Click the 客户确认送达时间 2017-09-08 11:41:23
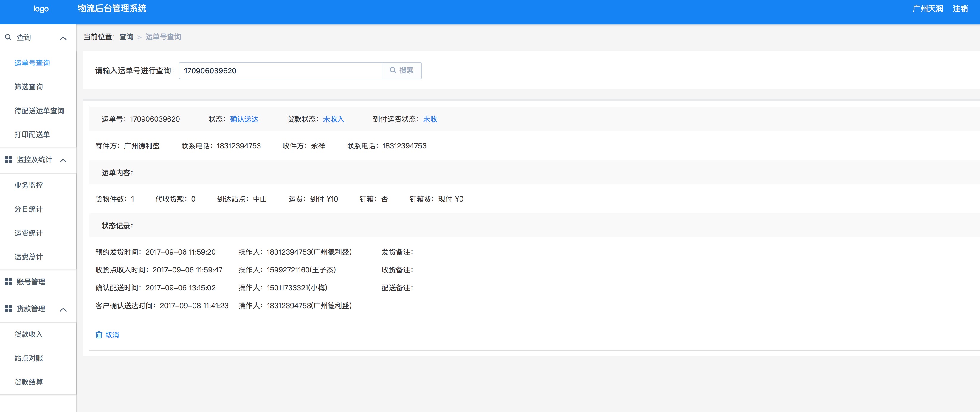This screenshot has height=412, width=980. pyautogui.click(x=162, y=306)
